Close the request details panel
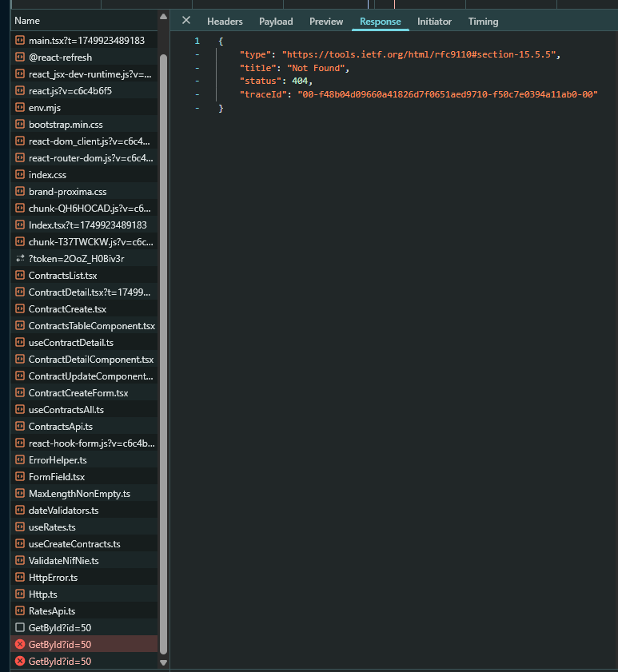The height and width of the screenshot is (672, 618). (x=186, y=21)
